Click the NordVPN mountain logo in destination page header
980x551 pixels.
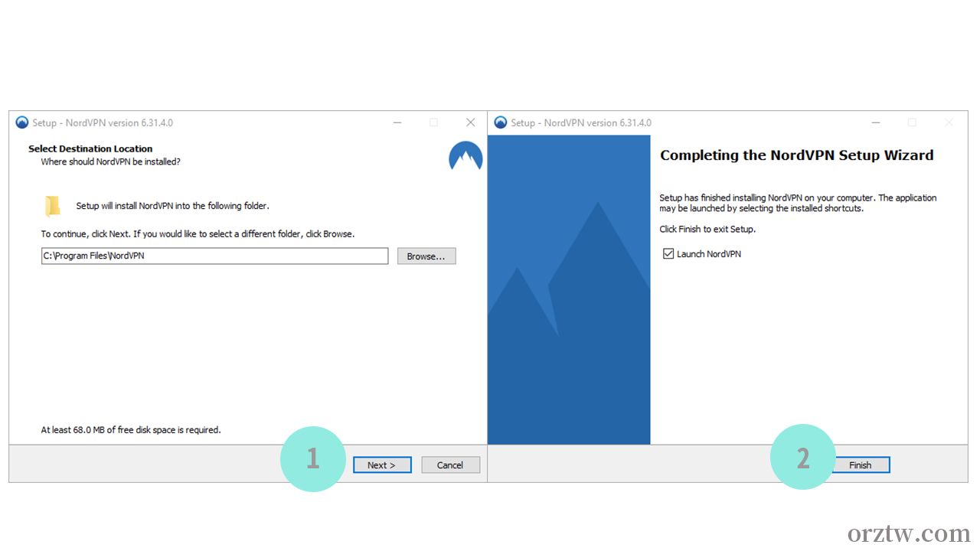click(465, 156)
